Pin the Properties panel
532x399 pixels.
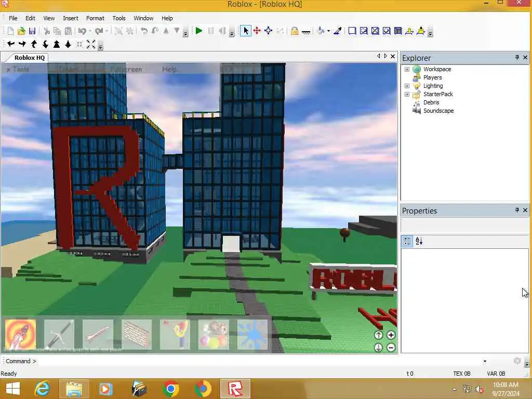pos(517,210)
